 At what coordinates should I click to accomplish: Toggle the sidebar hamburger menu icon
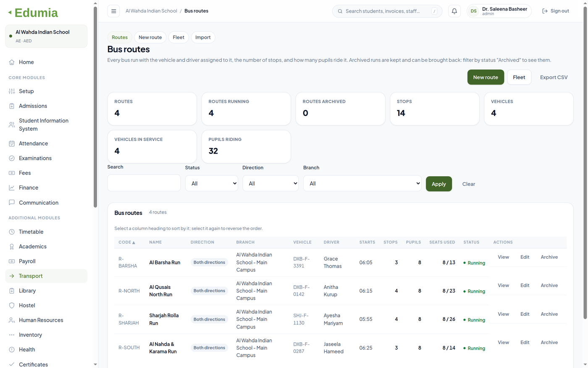coord(113,11)
